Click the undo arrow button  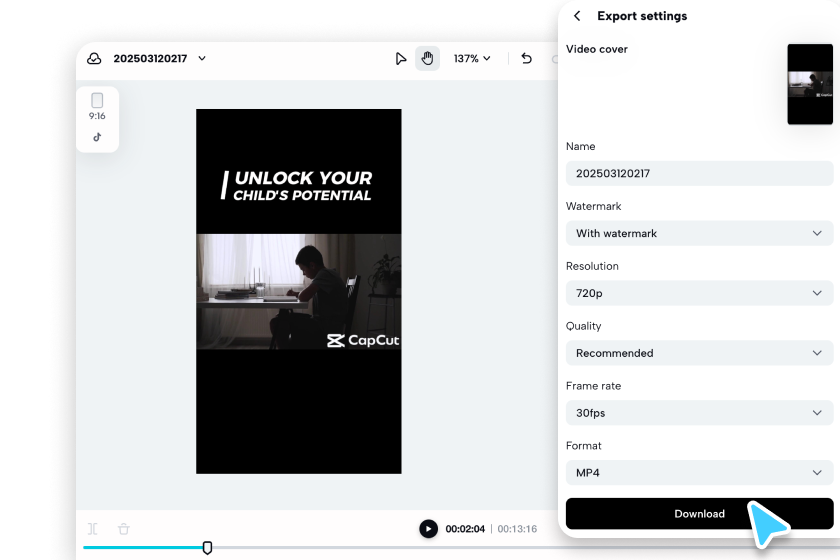(527, 58)
